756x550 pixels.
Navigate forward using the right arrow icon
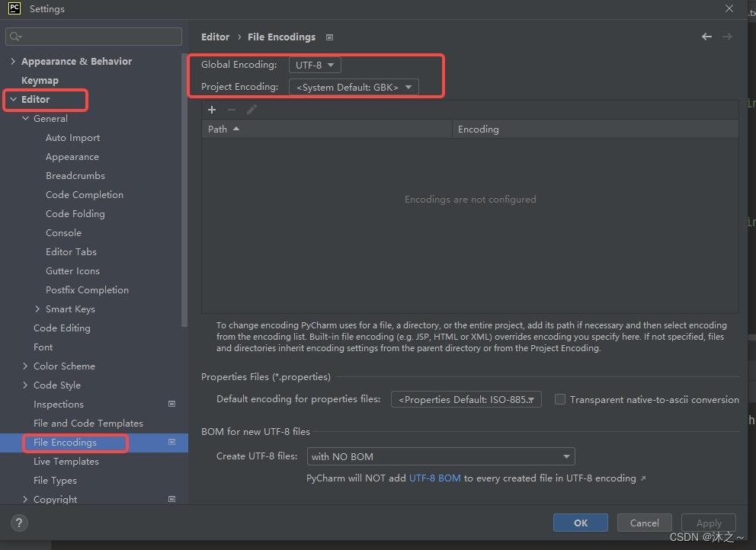tap(727, 36)
